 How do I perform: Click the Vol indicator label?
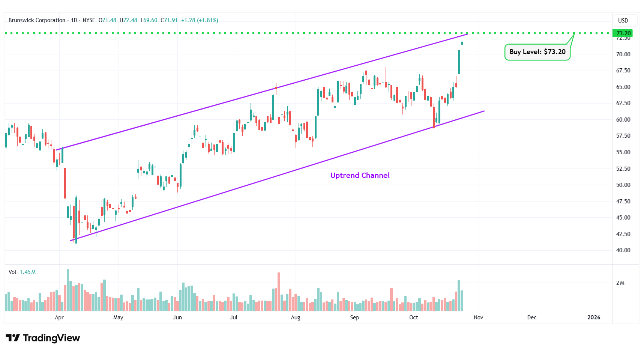tap(12, 272)
